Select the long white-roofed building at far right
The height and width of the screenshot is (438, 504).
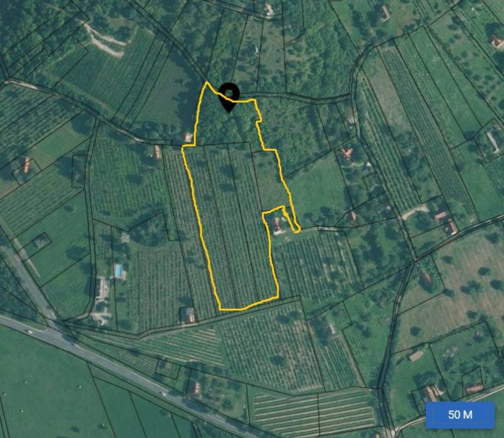click(x=493, y=142)
